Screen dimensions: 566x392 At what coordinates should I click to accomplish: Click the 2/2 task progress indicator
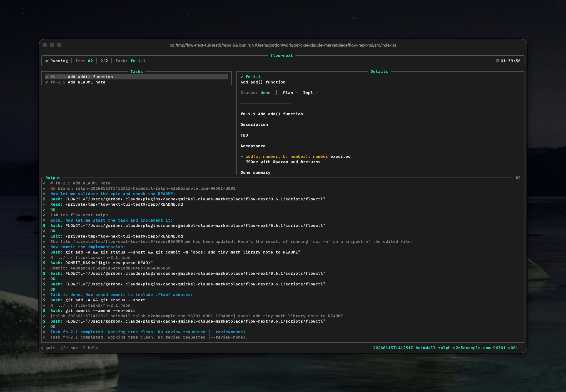click(104, 61)
